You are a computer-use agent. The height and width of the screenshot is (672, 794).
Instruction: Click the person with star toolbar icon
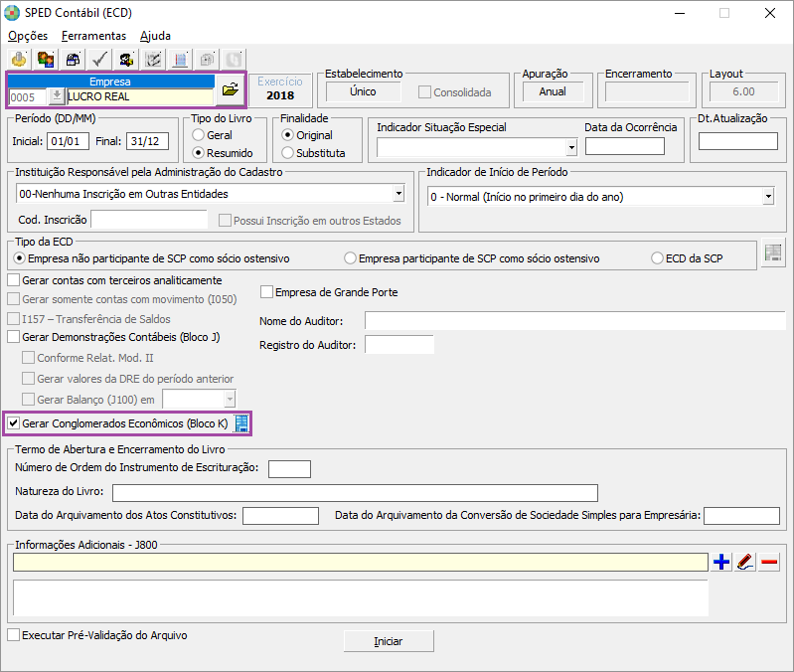coord(126,60)
